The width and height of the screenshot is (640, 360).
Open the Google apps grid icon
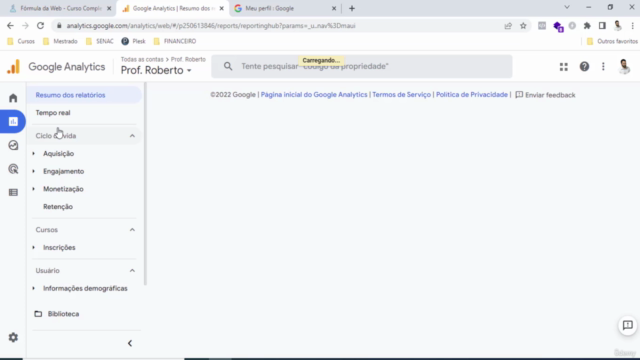(564, 67)
